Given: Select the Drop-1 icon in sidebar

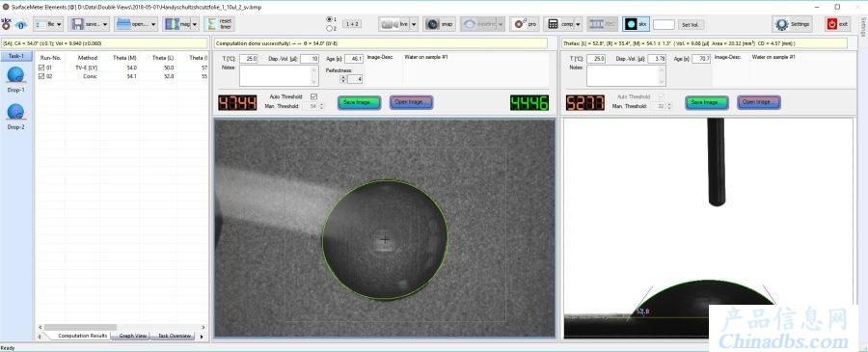Looking at the screenshot, I should coord(16,74).
